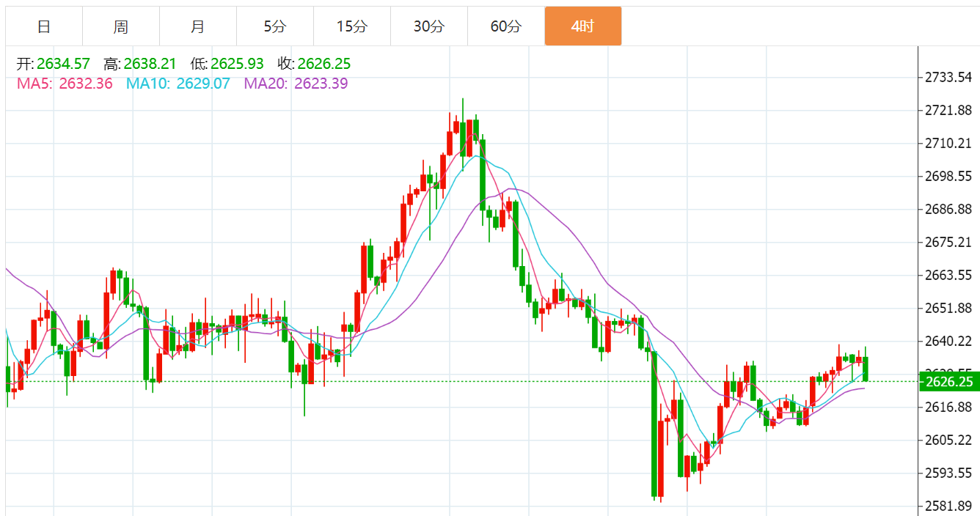Screen dimensions: 980x516
Task: Switch to the 日 daily chart tab
Action: coord(44,26)
